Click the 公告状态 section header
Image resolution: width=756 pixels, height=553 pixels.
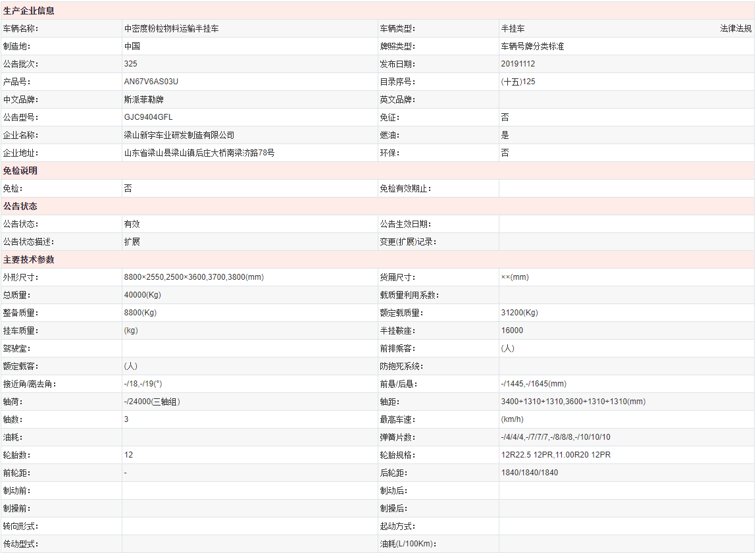[x=20, y=207]
